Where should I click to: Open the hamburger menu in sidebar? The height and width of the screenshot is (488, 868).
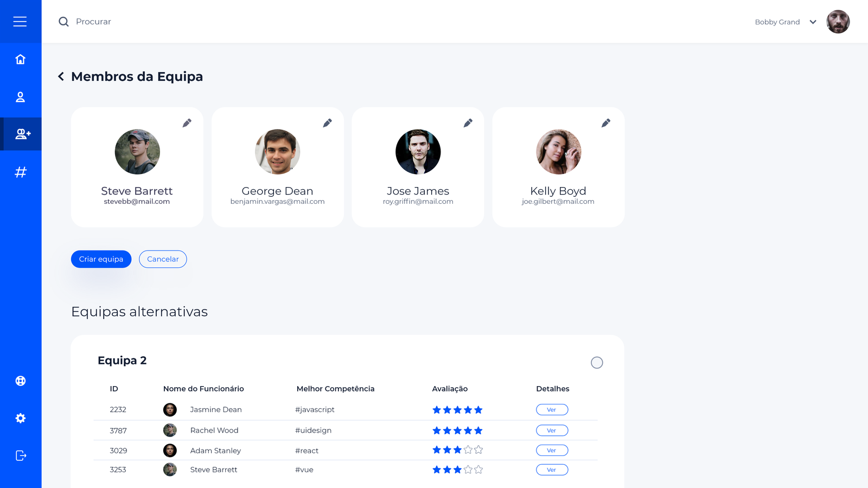tap(20, 22)
